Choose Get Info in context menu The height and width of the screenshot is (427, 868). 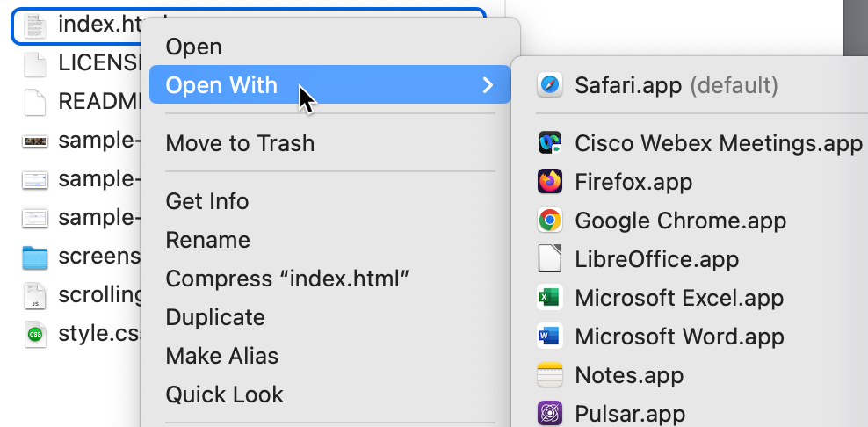click(x=207, y=201)
